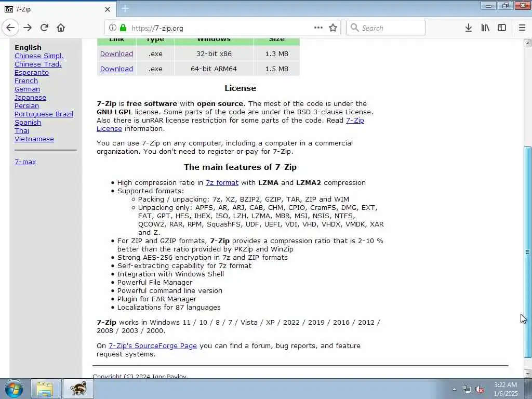Download the 32-bit x86 .exe
Viewport: 532px width, 399px height.
(116, 54)
